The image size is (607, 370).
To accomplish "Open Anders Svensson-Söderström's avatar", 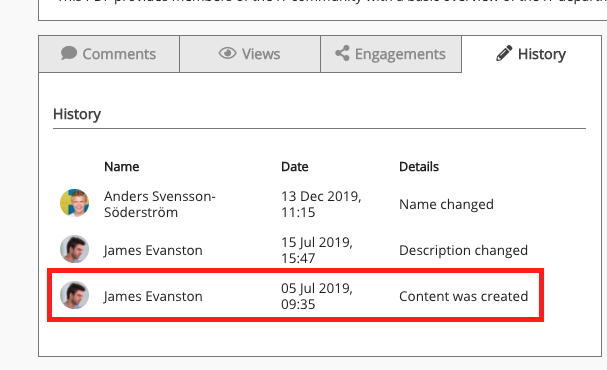I will coord(74,203).
